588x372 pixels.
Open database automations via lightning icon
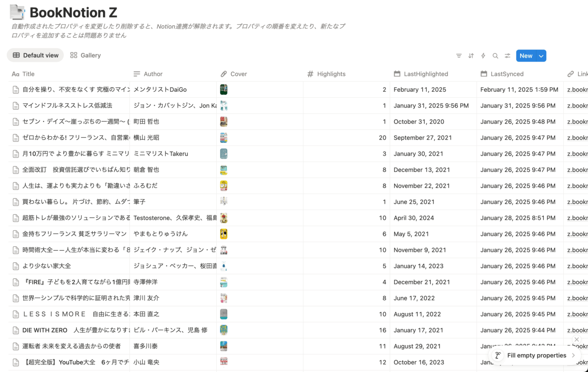[483, 56]
